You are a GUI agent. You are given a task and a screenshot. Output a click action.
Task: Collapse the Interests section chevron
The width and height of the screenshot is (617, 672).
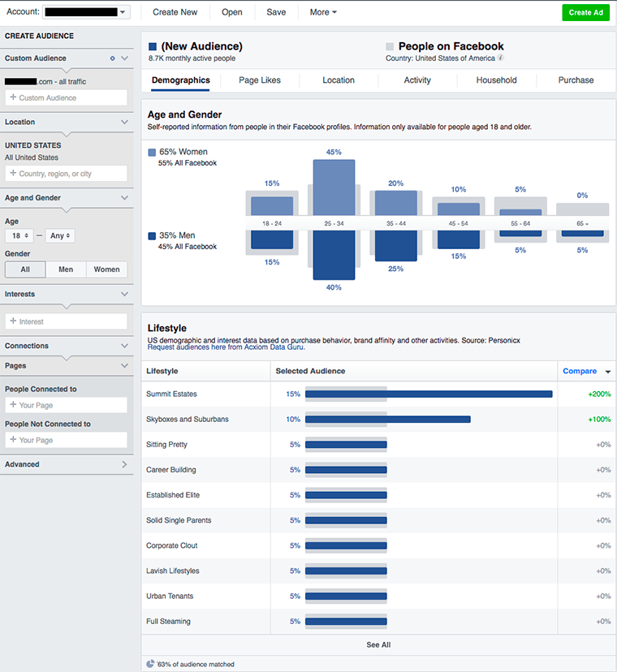125,295
